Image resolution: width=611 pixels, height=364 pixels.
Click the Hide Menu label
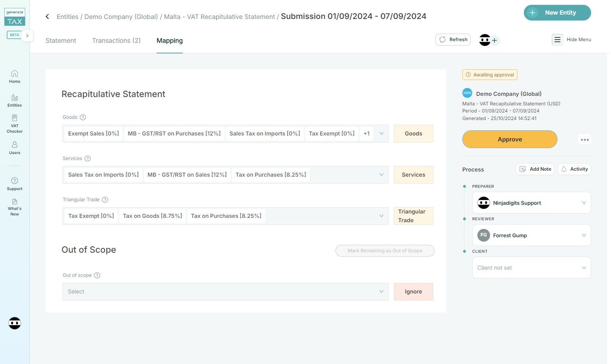click(578, 40)
